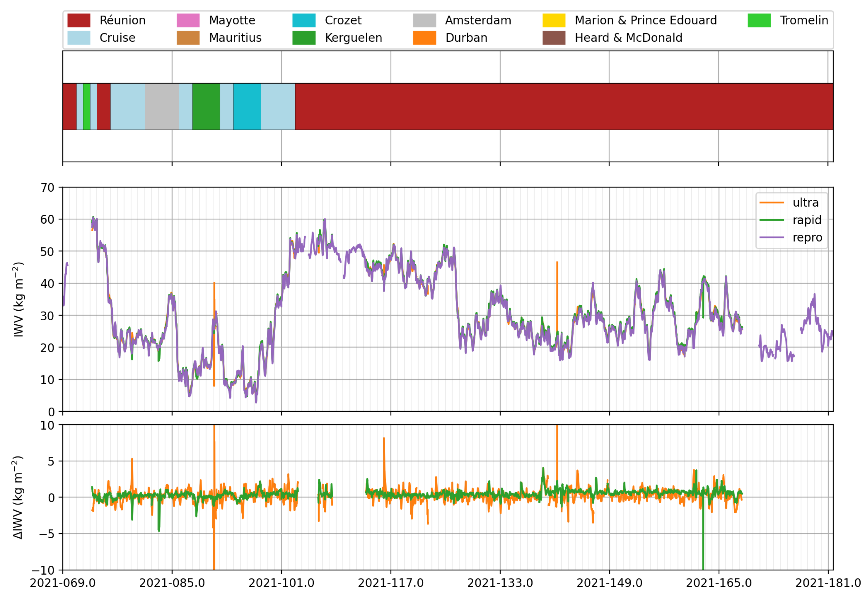The width and height of the screenshot is (868, 600).
Task: Click the Mauritius tan legend swatch
Action: pyautogui.click(x=188, y=38)
